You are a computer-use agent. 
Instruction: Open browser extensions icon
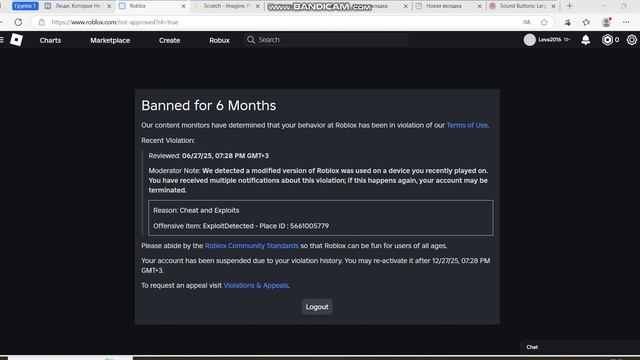[567, 22]
